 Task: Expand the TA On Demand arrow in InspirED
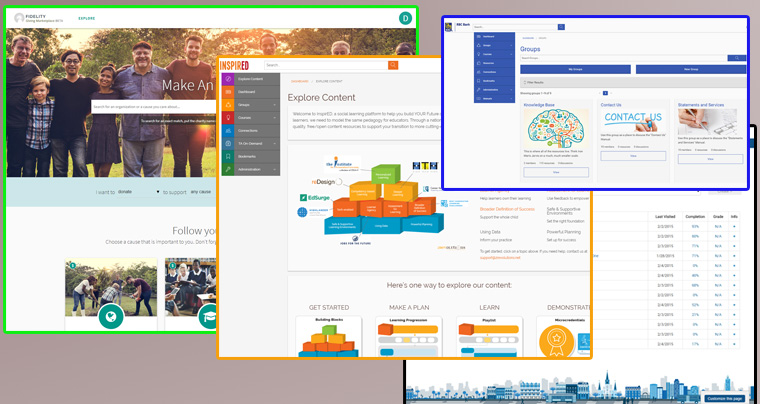coord(274,143)
